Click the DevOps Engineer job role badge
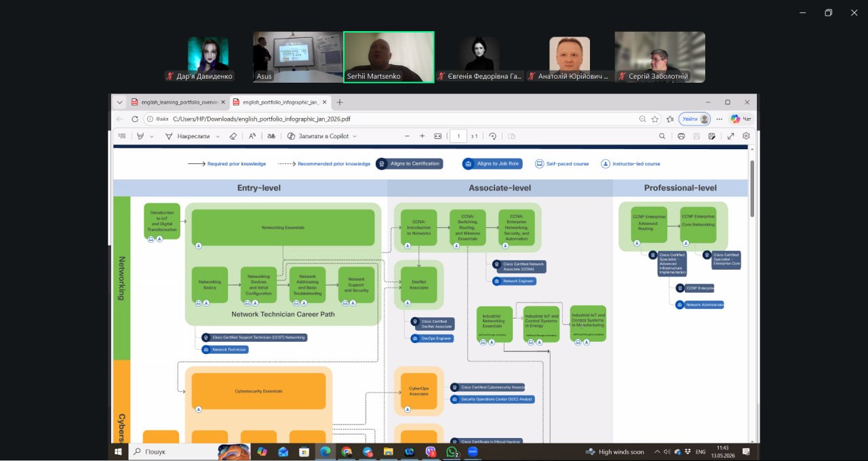This screenshot has height=461, width=868. coord(432,338)
